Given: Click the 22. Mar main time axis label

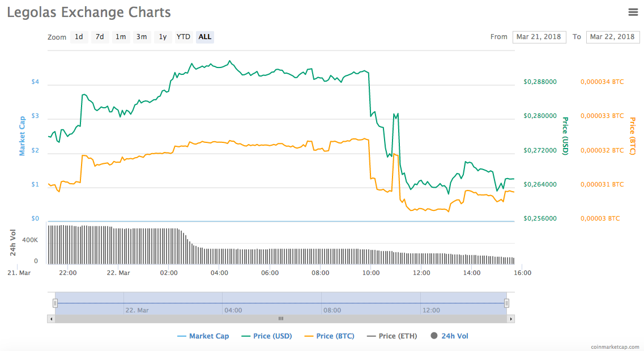Looking at the screenshot, I should [118, 273].
